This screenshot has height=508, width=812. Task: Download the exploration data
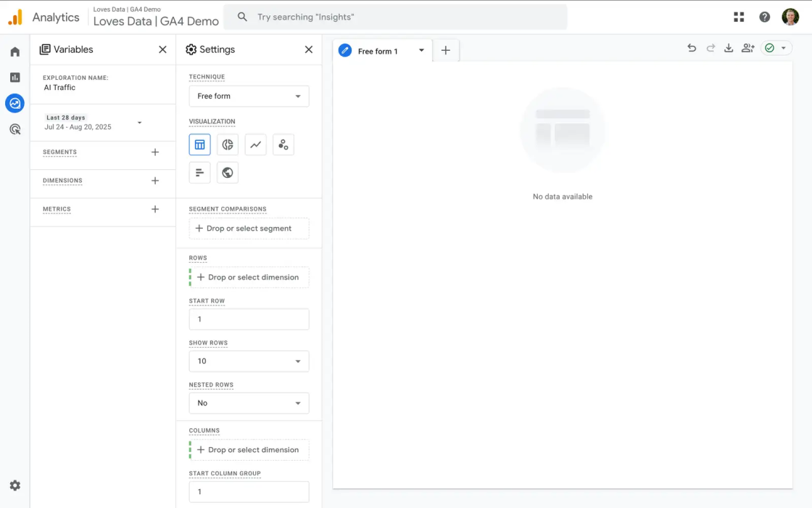pyautogui.click(x=729, y=47)
